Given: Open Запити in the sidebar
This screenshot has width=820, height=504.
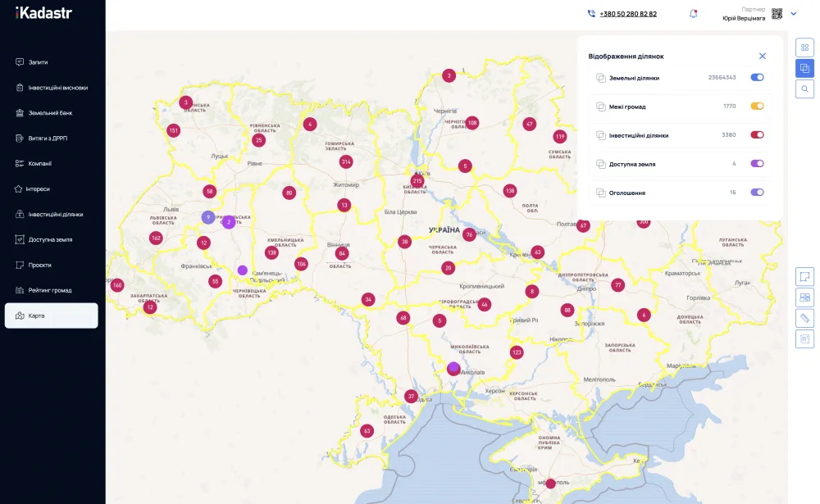Looking at the screenshot, I should pyautogui.click(x=38, y=61).
